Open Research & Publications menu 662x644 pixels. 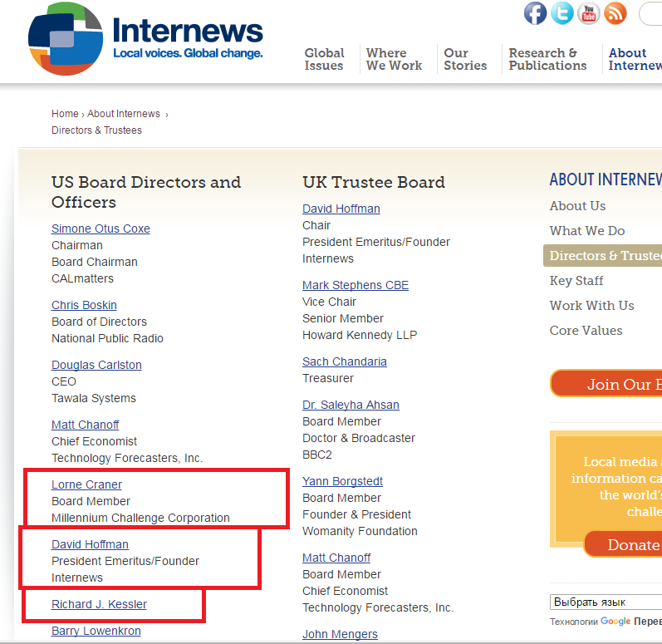pos(547,59)
